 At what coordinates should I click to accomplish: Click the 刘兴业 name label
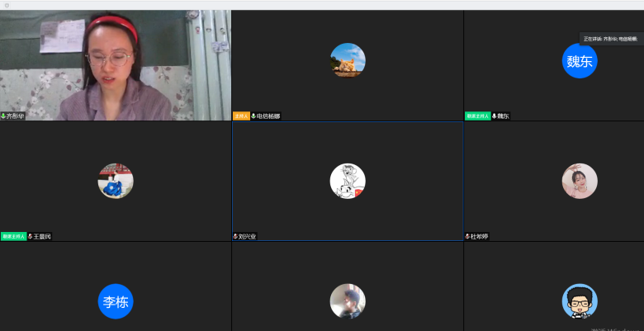click(x=248, y=236)
